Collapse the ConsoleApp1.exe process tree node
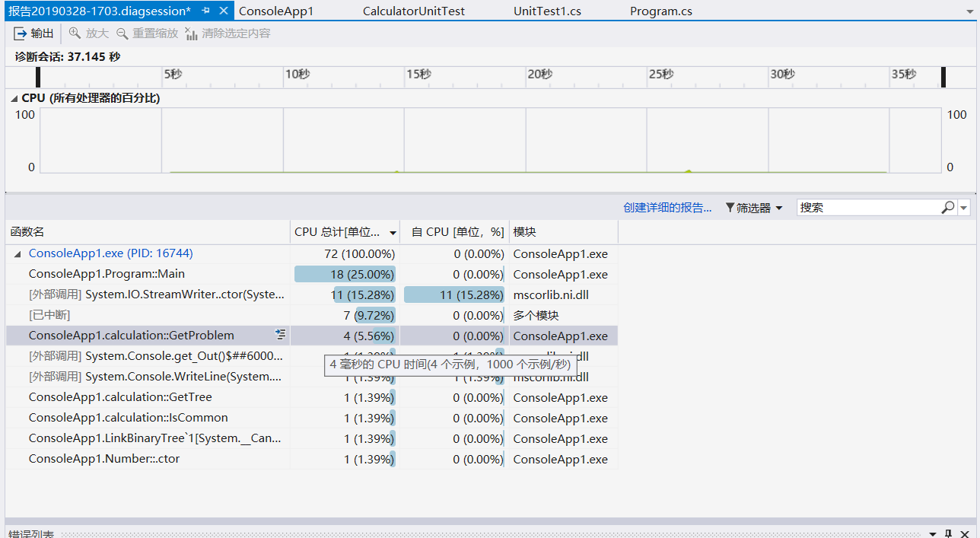The width and height of the screenshot is (980, 538). [17, 254]
